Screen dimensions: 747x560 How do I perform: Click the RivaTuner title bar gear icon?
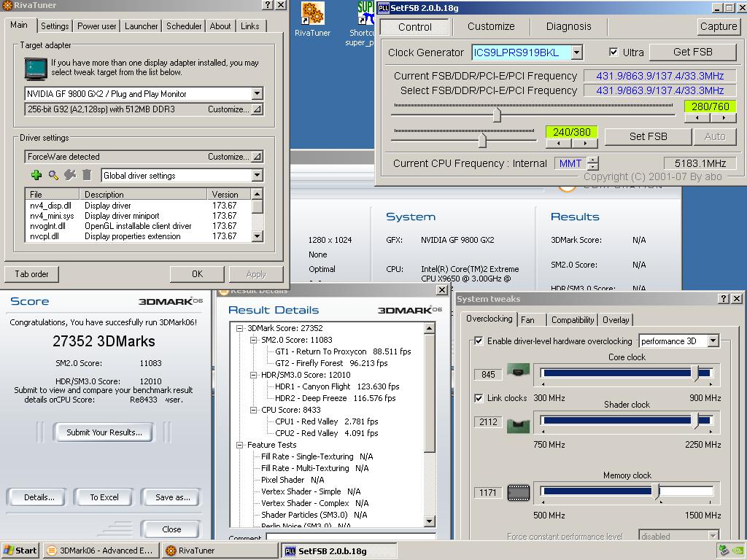pyautogui.click(x=7, y=5)
